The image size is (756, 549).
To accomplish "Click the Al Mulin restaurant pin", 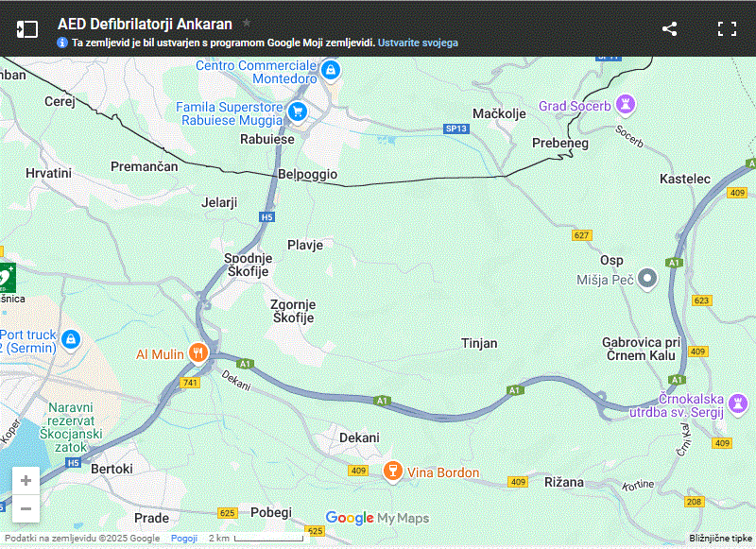I will (x=198, y=353).
